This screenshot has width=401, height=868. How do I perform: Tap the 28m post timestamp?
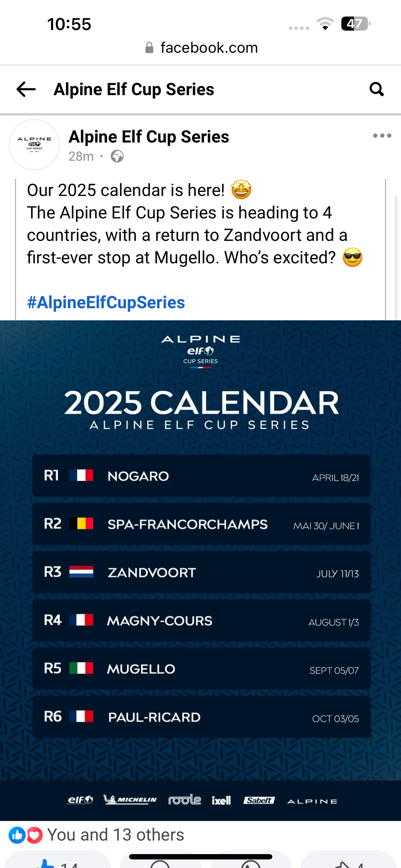pos(81,156)
